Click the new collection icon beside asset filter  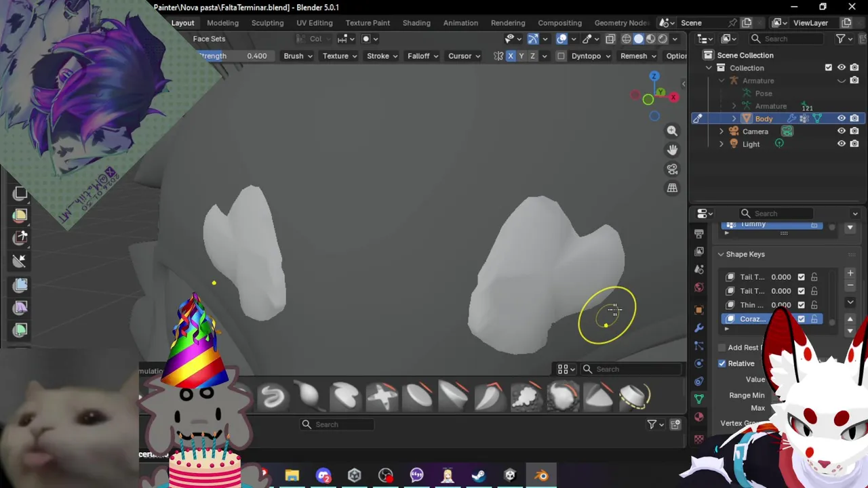click(675, 424)
